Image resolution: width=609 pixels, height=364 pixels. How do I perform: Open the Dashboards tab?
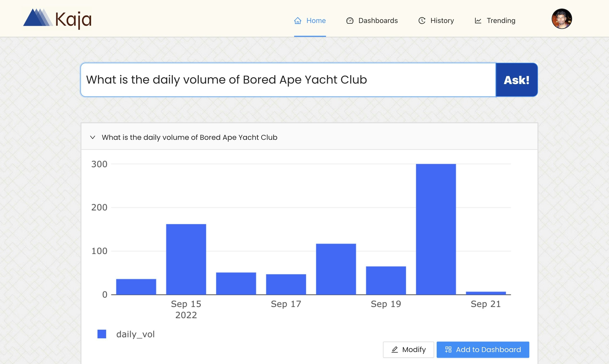[372, 21]
